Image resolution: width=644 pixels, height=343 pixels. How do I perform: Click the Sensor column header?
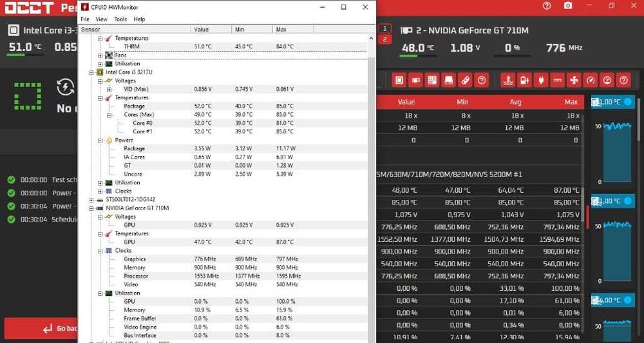[135, 30]
